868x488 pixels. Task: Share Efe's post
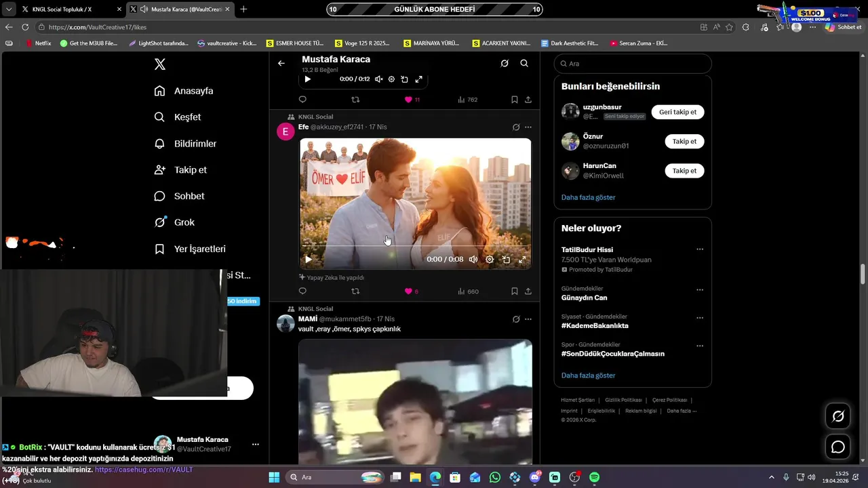528,291
